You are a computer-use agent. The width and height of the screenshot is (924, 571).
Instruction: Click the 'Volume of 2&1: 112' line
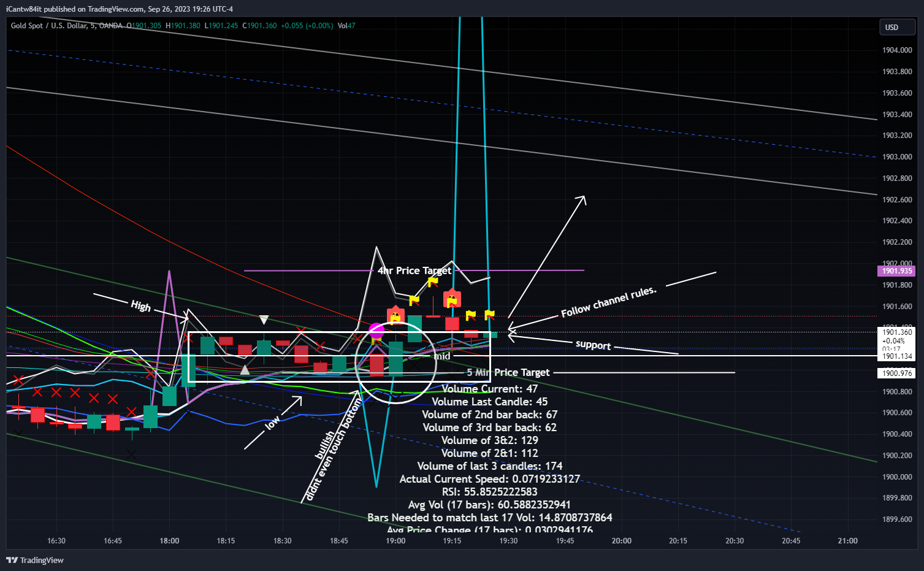tap(489, 453)
